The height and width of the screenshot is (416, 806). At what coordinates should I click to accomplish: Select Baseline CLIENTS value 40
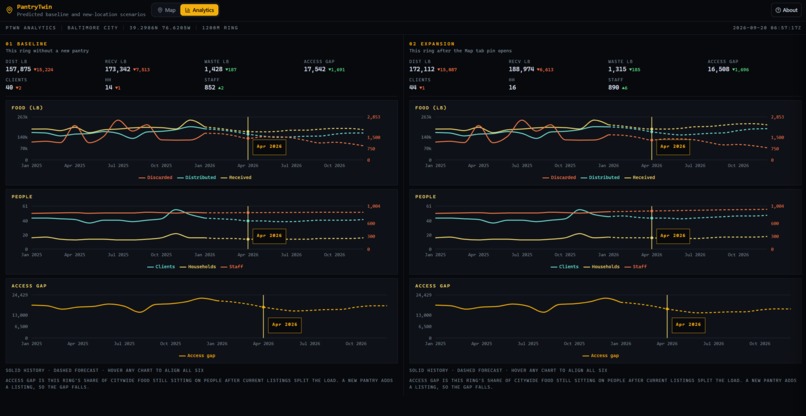(9, 87)
